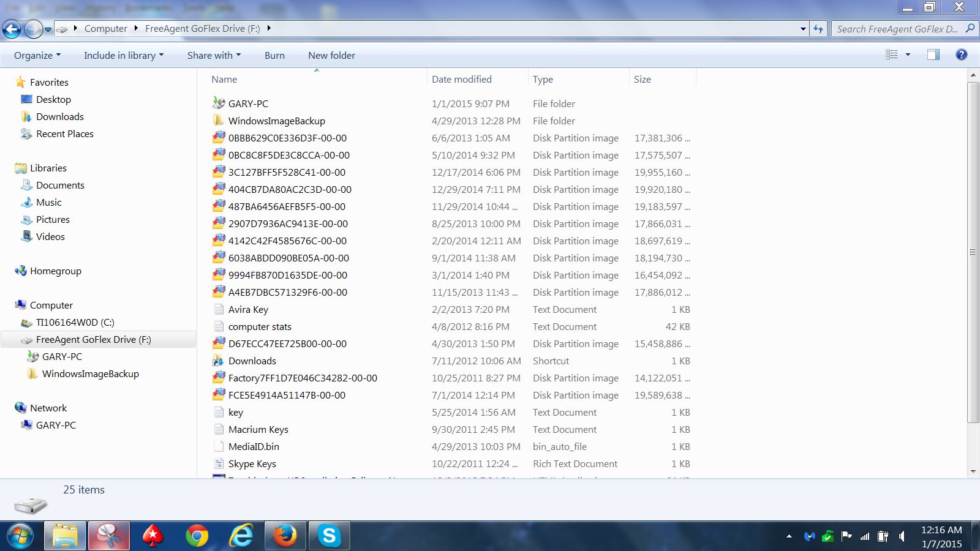Click the refresh button beside address bar

pyautogui.click(x=818, y=29)
